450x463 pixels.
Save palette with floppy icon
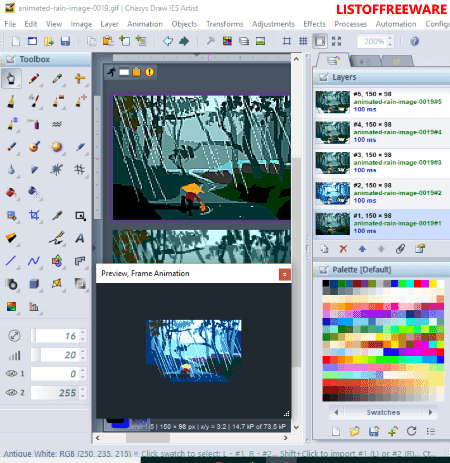click(374, 431)
